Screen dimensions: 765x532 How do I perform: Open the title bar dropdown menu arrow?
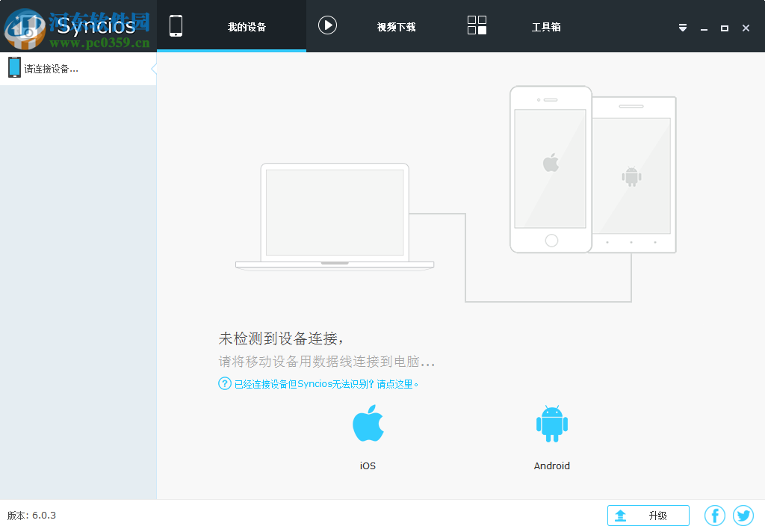pos(682,27)
